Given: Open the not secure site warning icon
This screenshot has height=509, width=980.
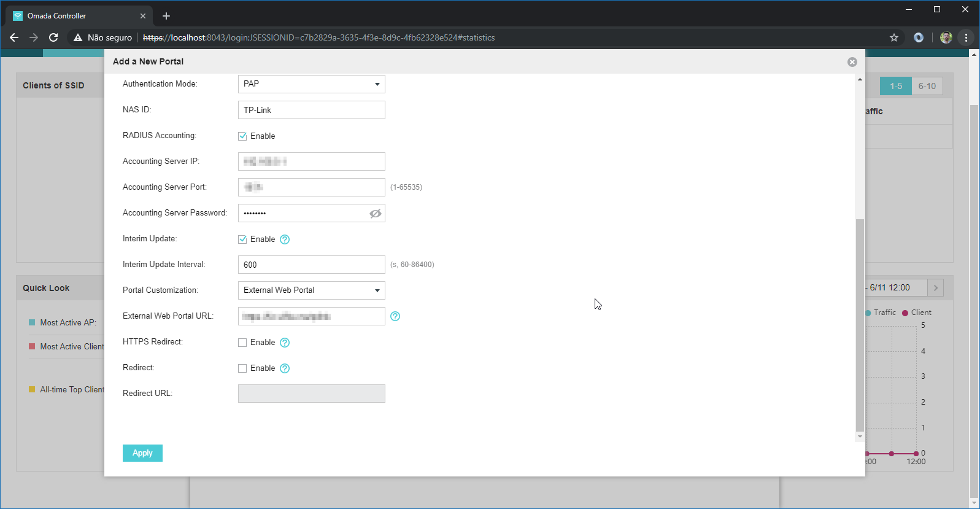Looking at the screenshot, I should (78, 37).
